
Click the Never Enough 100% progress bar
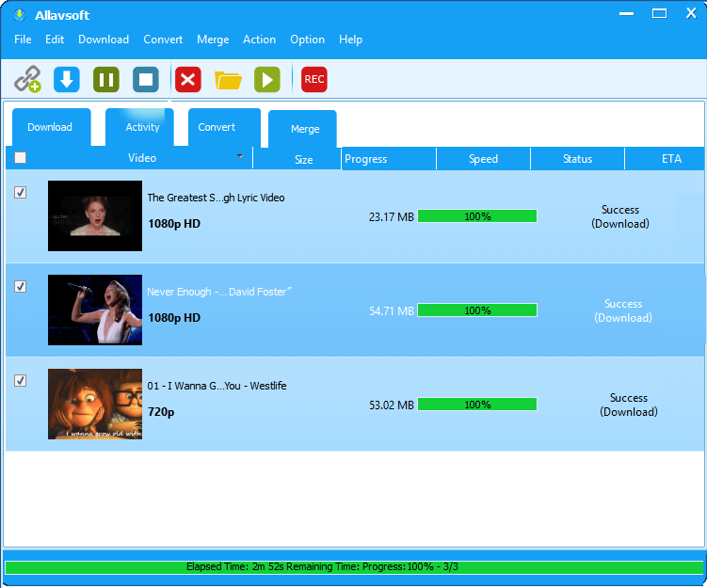(477, 310)
